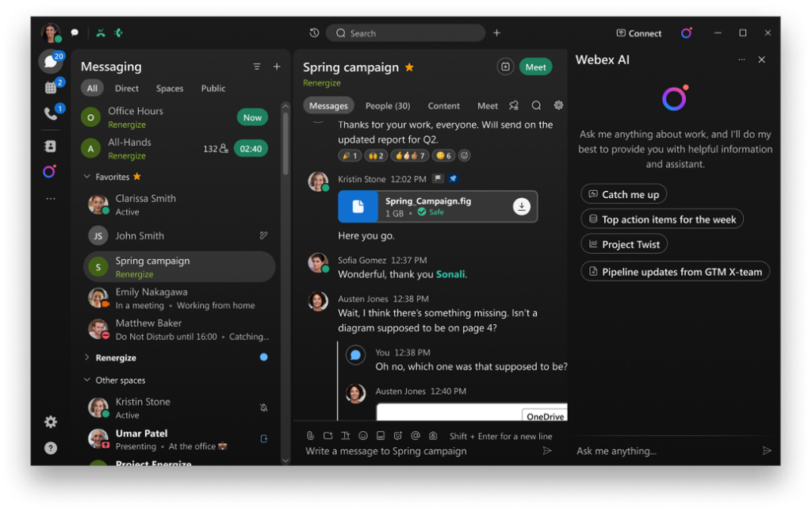Open the Content tab of Spring campaign
Image resolution: width=812 pixels, height=512 pixels.
click(x=443, y=105)
